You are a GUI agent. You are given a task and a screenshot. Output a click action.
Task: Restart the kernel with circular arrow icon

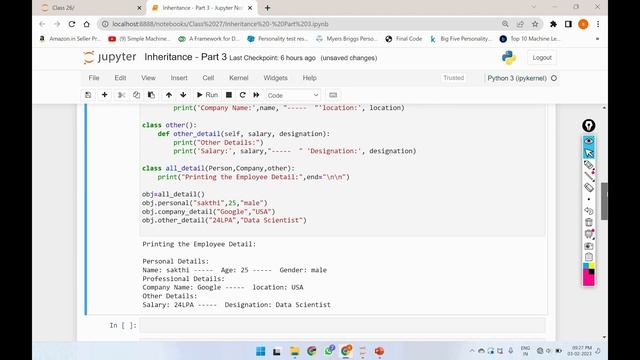click(x=242, y=95)
